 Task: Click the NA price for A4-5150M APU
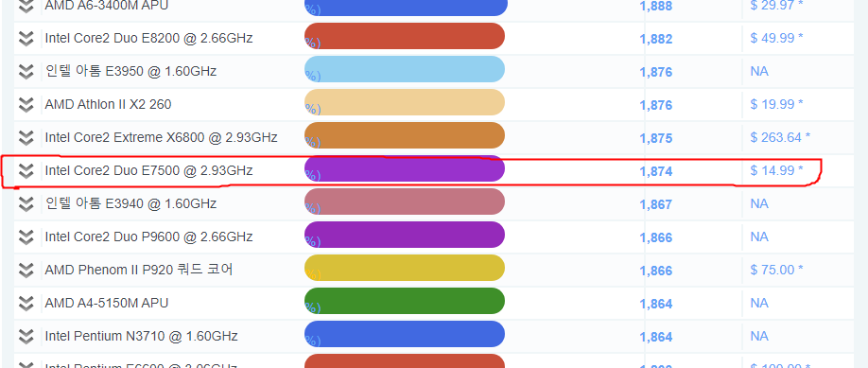point(759,303)
